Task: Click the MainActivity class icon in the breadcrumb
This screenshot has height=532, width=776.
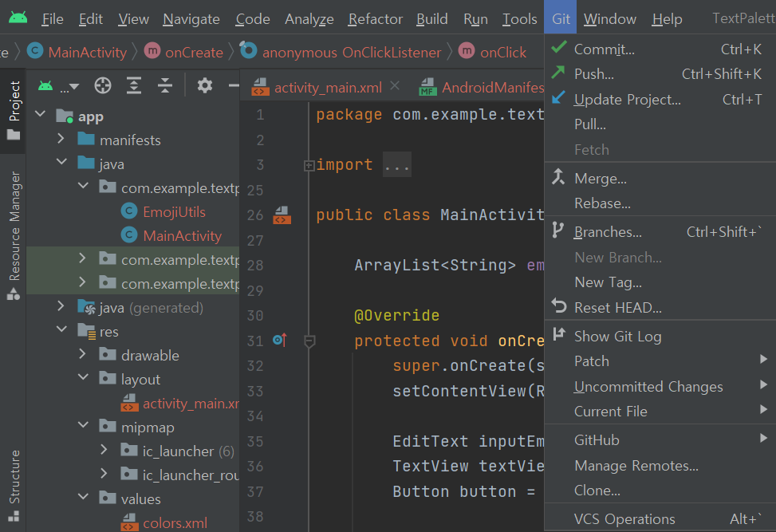Action: (x=35, y=51)
